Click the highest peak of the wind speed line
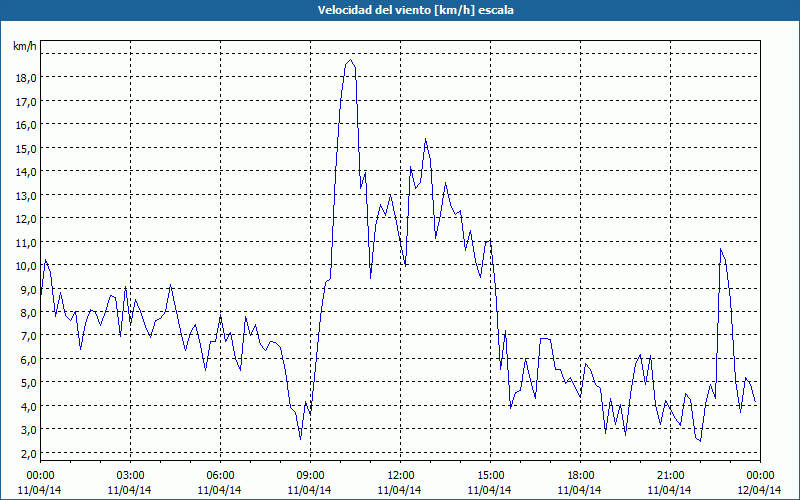The width and height of the screenshot is (800, 500). [x=350, y=60]
